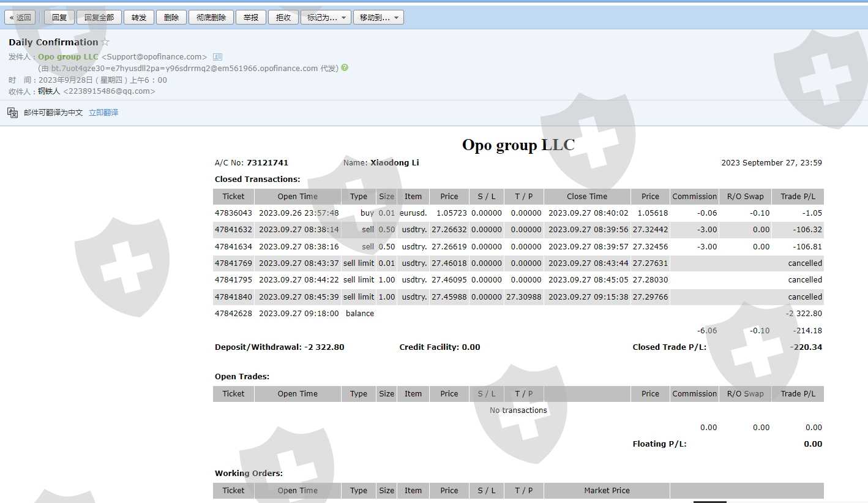
Task: Forward the email with 转发
Action: 139,18
